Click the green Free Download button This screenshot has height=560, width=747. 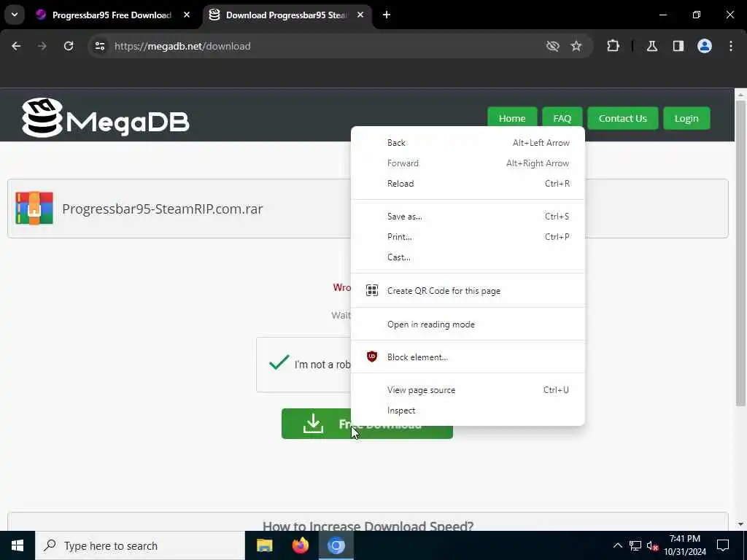tap(367, 424)
